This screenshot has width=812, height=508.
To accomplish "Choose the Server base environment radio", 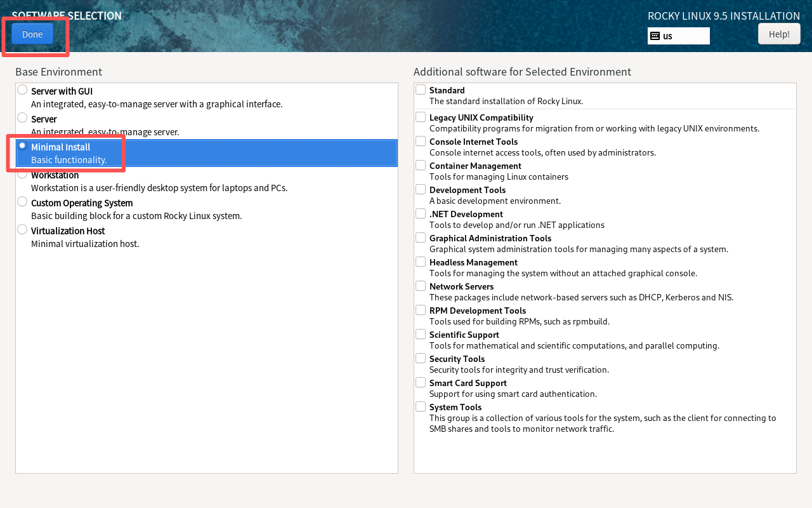I will (x=22, y=118).
